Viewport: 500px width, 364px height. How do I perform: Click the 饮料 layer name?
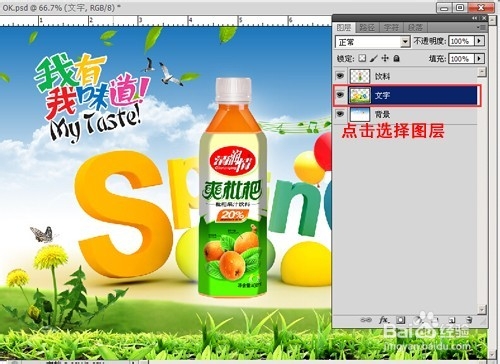pyautogui.click(x=382, y=76)
